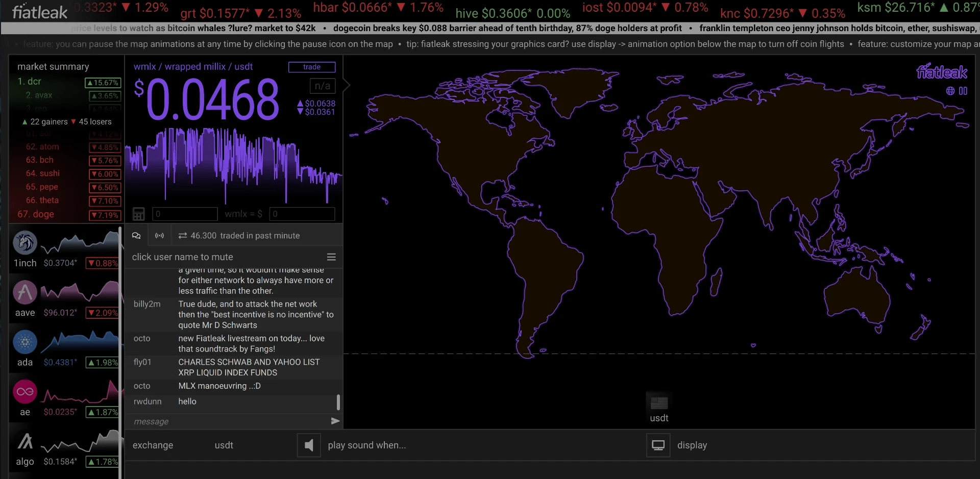Click the chat scrollbar handle
The image size is (980, 479).
click(338, 402)
